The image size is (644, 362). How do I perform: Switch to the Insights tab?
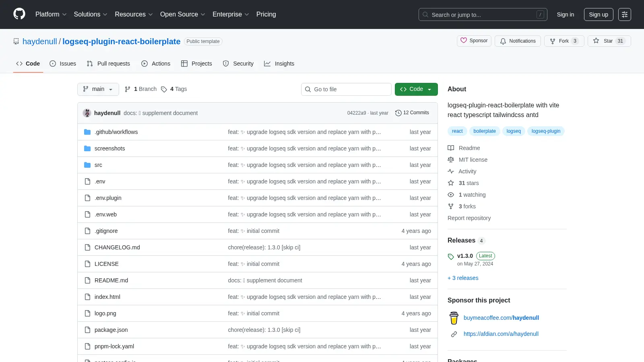[279, 64]
